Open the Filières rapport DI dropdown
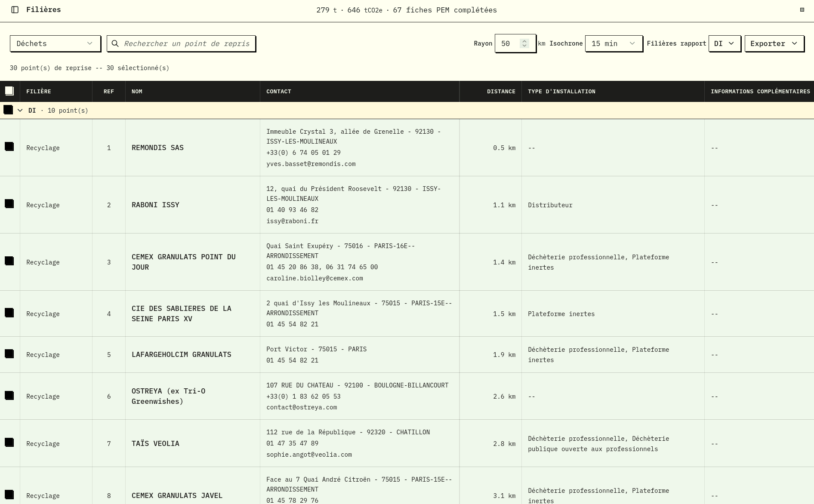The width and height of the screenshot is (814, 504). 725,43
